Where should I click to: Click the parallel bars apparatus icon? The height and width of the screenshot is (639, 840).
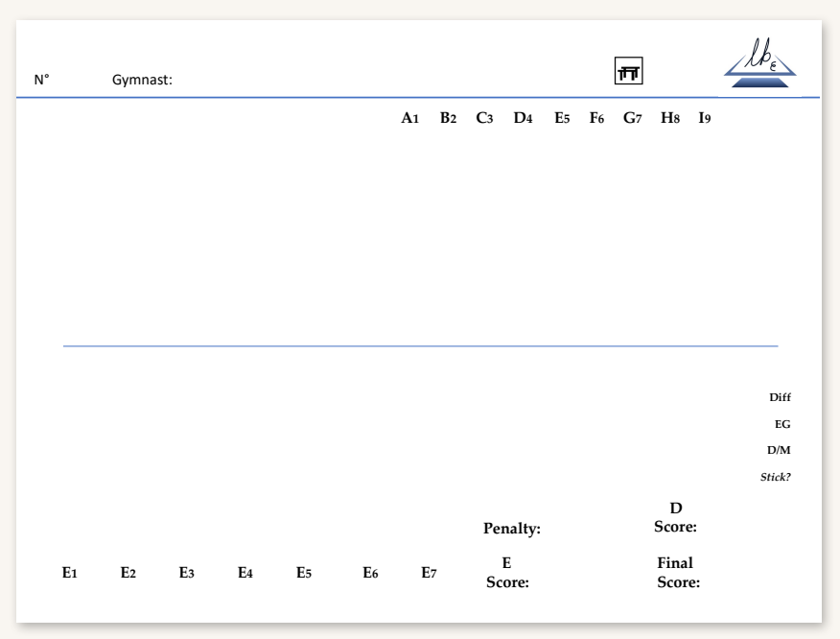pos(629,72)
